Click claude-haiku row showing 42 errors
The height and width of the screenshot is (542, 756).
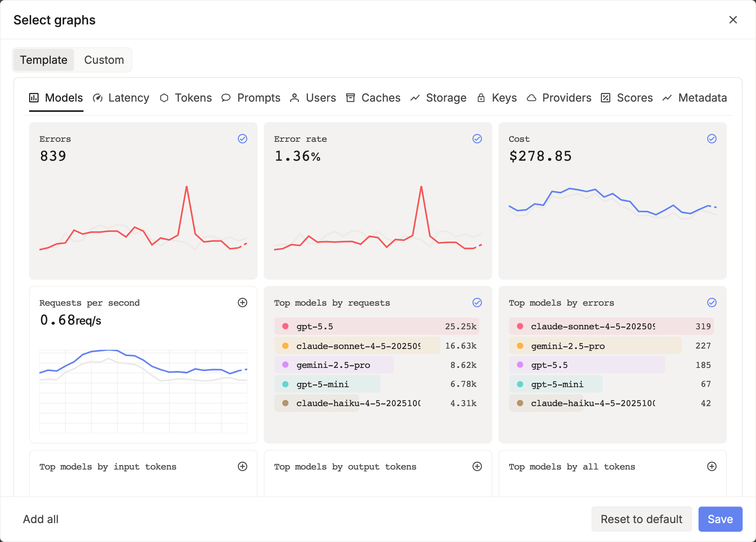pyautogui.click(x=611, y=403)
